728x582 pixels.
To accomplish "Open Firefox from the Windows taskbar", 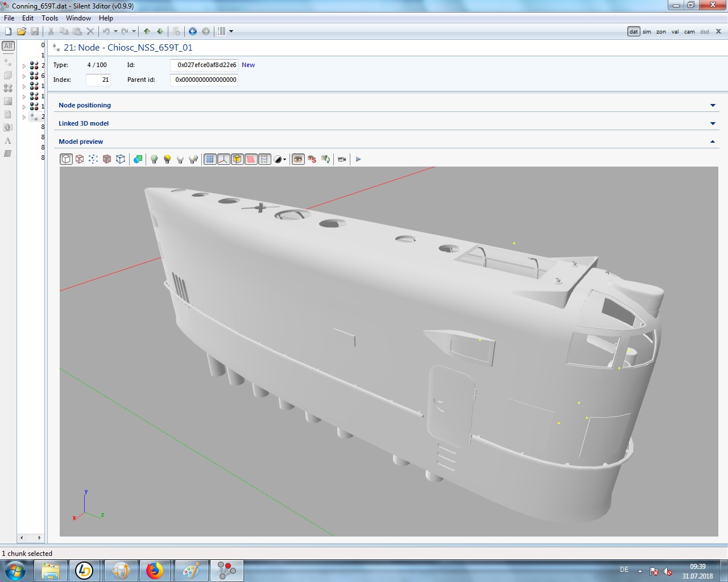I will pos(155,570).
